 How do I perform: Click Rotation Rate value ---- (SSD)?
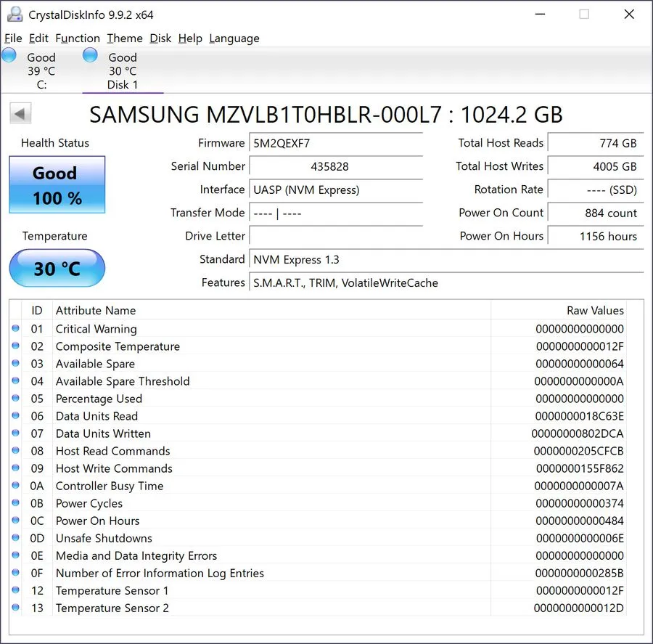tap(596, 190)
